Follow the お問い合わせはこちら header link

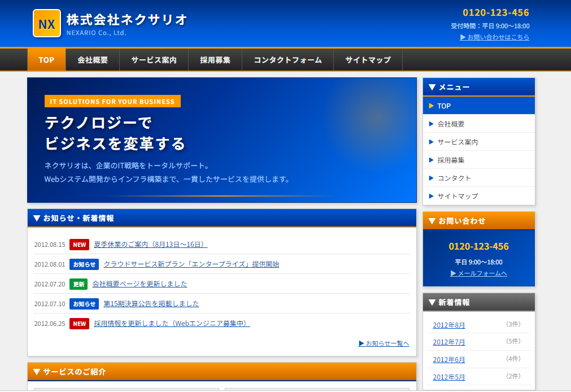tap(495, 37)
